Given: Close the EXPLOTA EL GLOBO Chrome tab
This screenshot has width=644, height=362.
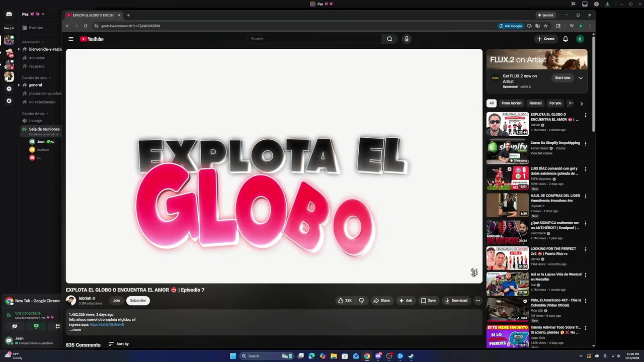Looking at the screenshot, I should pos(119,15).
